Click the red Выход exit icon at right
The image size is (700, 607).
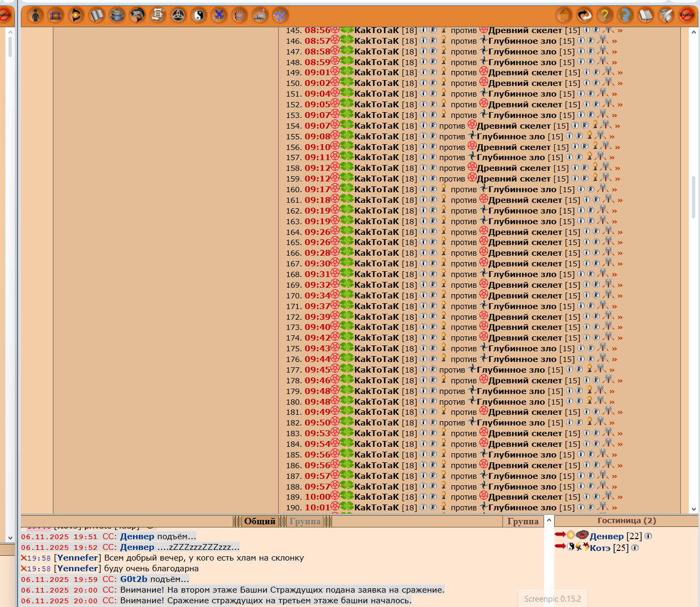[x=687, y=15]
